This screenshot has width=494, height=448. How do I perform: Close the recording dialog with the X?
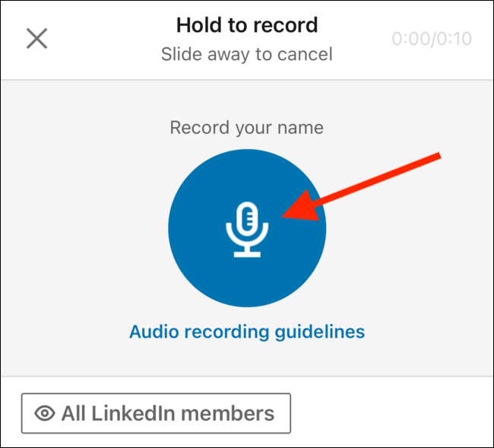[x=37, y=38]
